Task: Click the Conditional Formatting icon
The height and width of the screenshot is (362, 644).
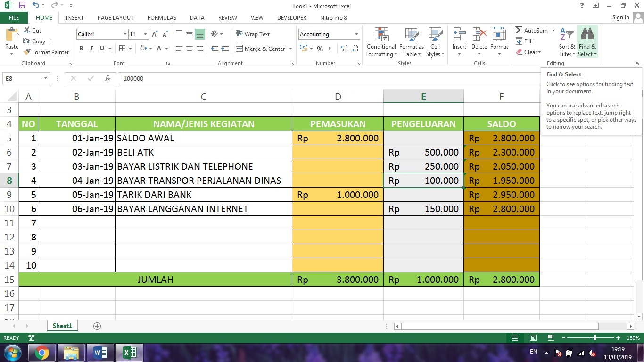Action: [380, 41]
